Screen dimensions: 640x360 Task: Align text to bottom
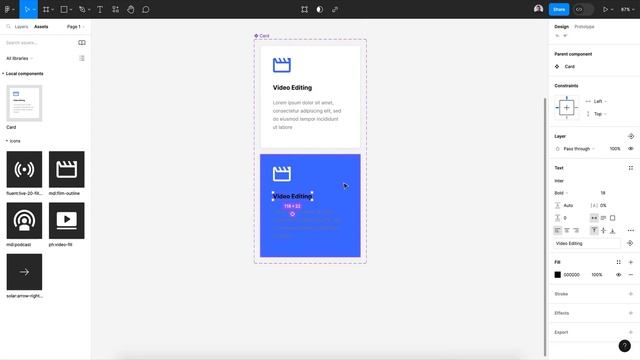point(612,231)
